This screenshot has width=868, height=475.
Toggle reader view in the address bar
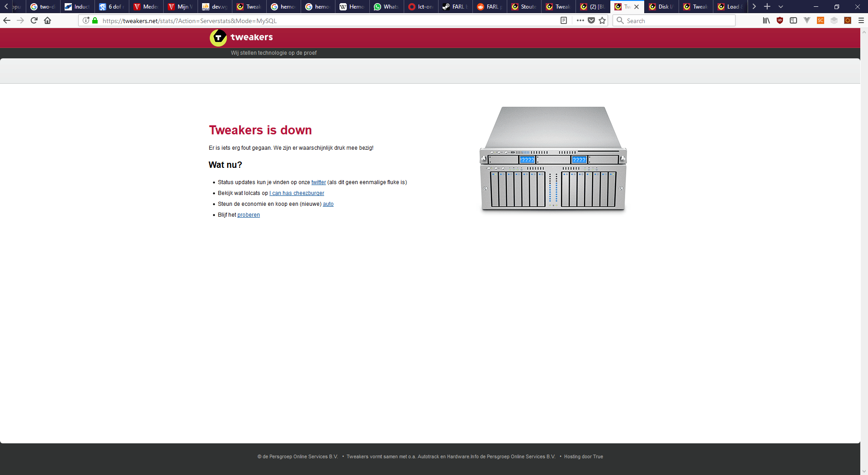(x=564, y=20)
